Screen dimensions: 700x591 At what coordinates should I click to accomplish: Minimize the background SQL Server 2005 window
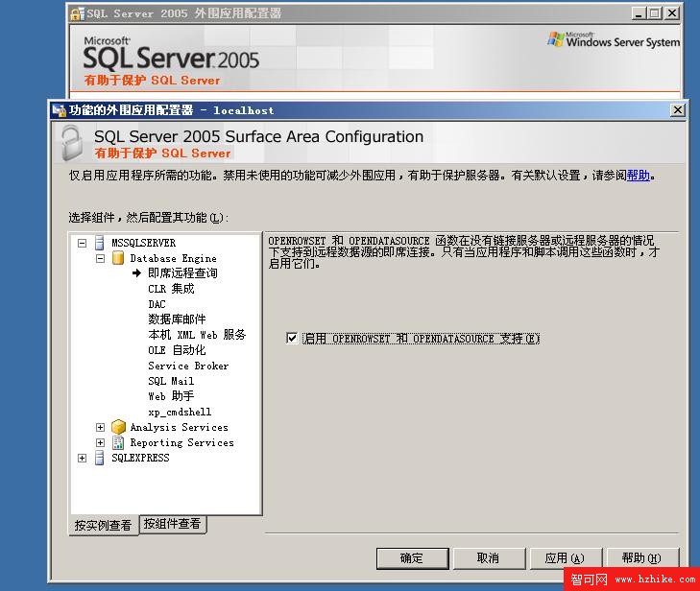click(639, 13)
